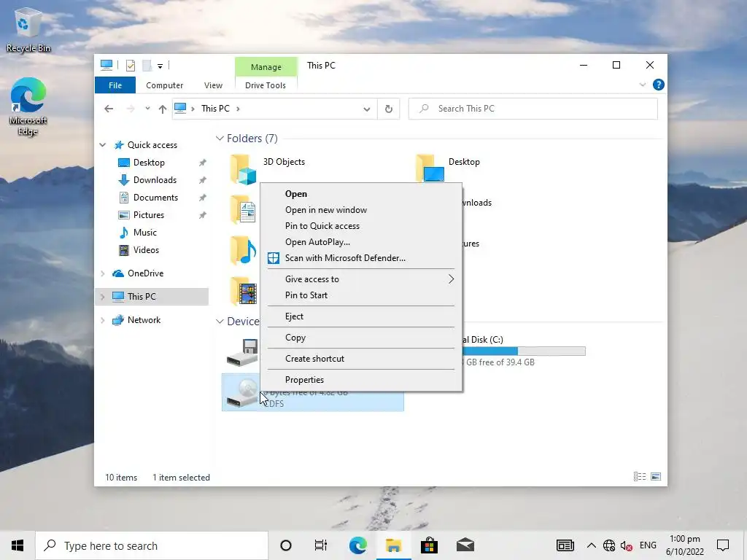Select the Documents folder icon
This screenshot has width=747, height=560.
(x=244, y=210)
